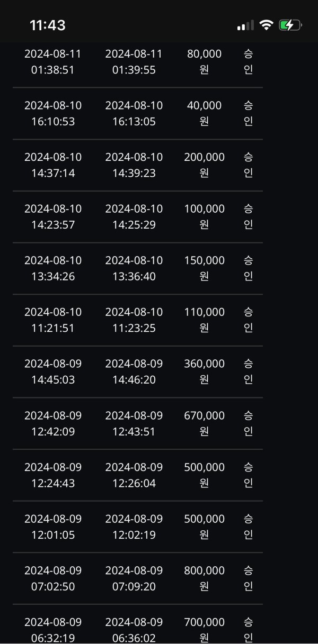Tap the 110,000원 transaction amount
The image size is (318, 644).
(204, 320)
